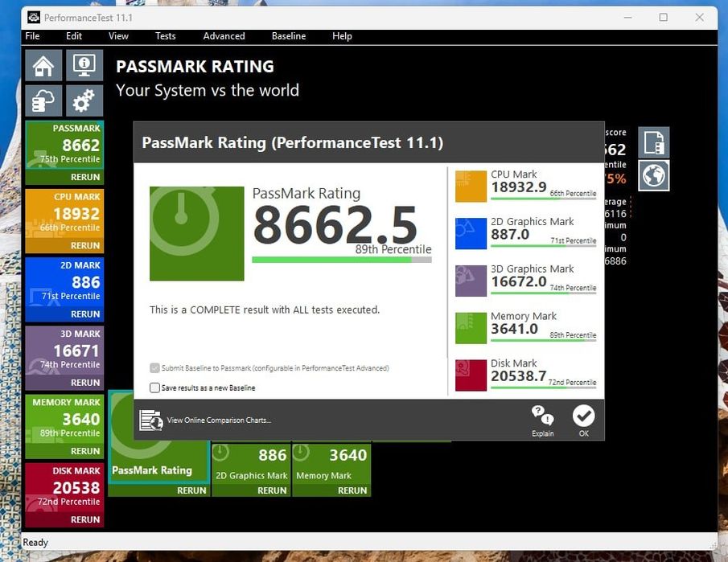Open the View menu
The width and height of the screenshot is (728, 562).
pos(118,36)
